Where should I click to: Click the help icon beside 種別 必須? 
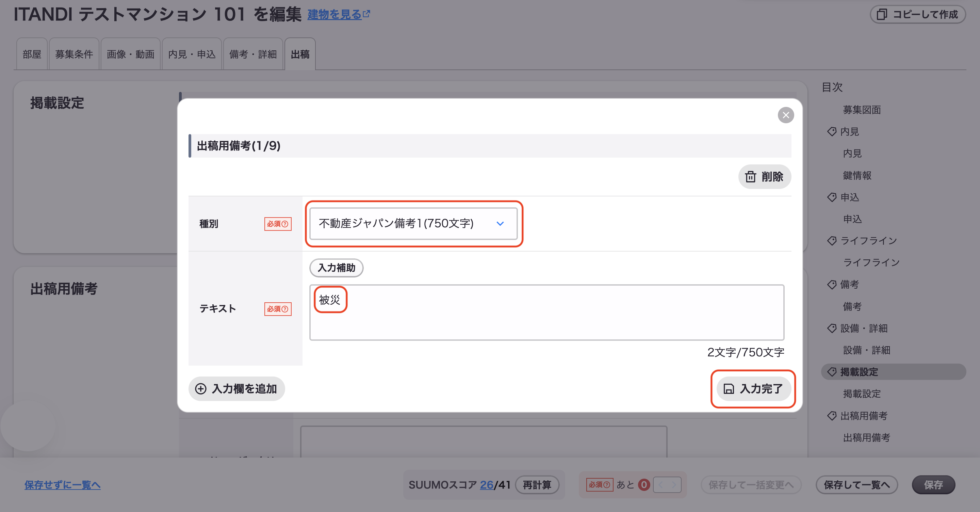tap(285, 224)
